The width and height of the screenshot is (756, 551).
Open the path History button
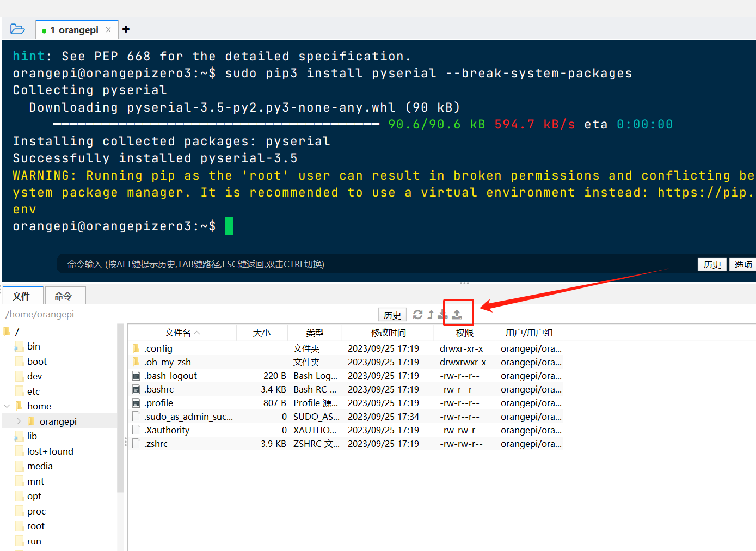[x=392, y=315]
